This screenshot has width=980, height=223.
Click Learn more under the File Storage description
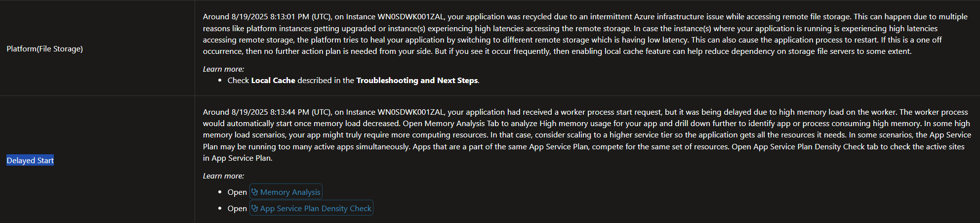223,69
